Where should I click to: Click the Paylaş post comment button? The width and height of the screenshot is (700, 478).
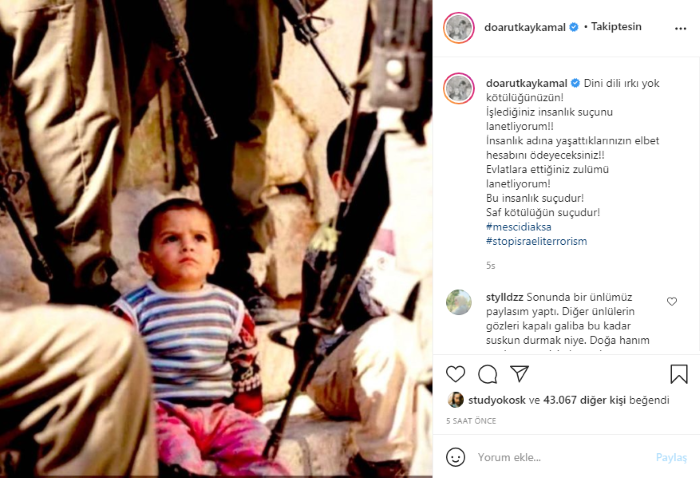click(671, 457)
